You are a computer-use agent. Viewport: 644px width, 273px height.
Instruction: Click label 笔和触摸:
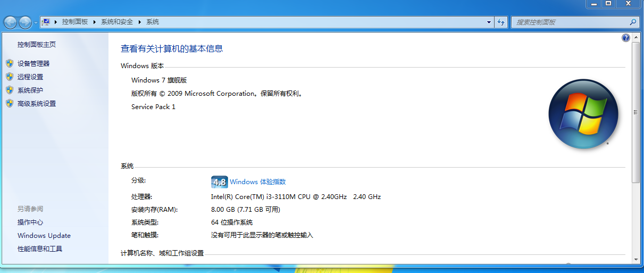(145, 235)
